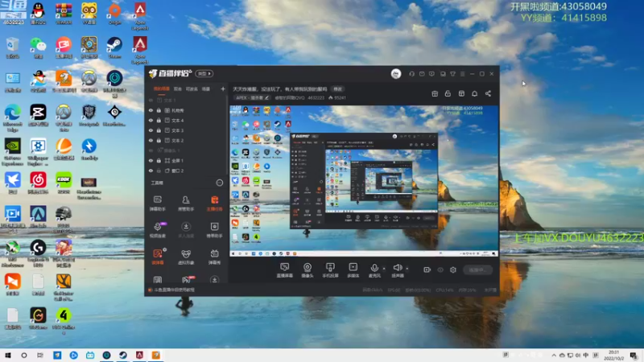Add a screen capture source
Viewport: 644px width, 362px height.
pos(284,270)
